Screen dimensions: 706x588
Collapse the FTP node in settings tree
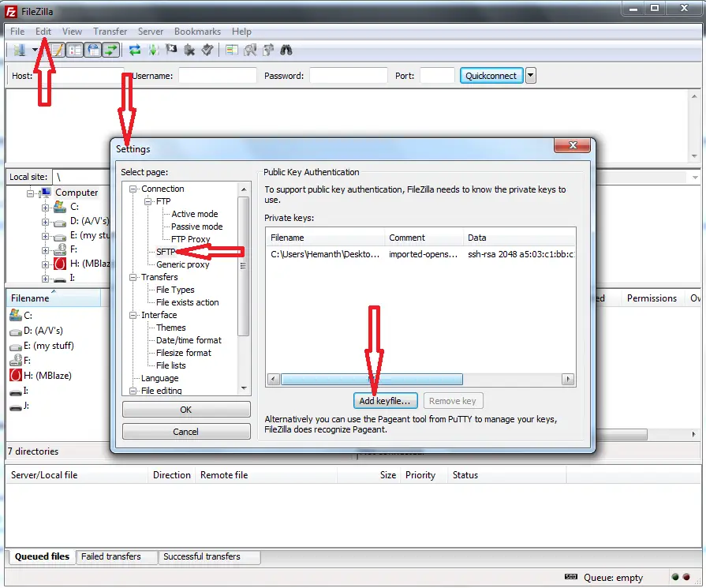pos(148,201)
